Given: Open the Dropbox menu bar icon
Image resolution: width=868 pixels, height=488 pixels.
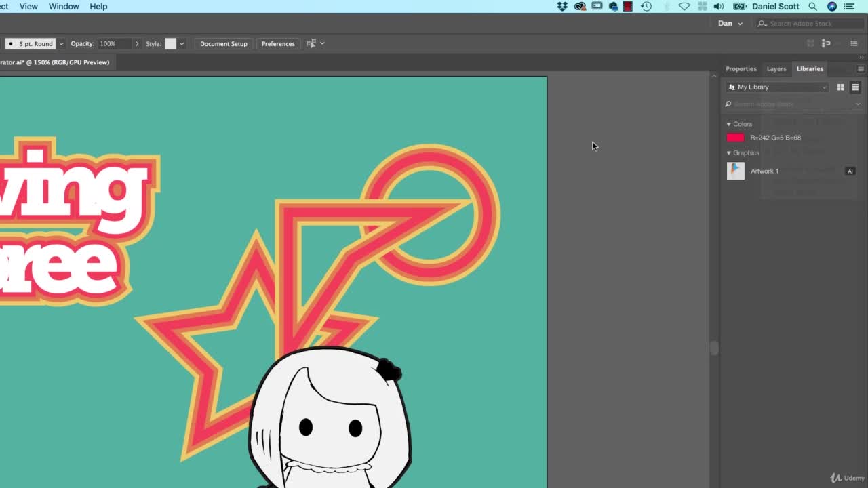Looking at the screenshot, I should click(x=562, y=6).
